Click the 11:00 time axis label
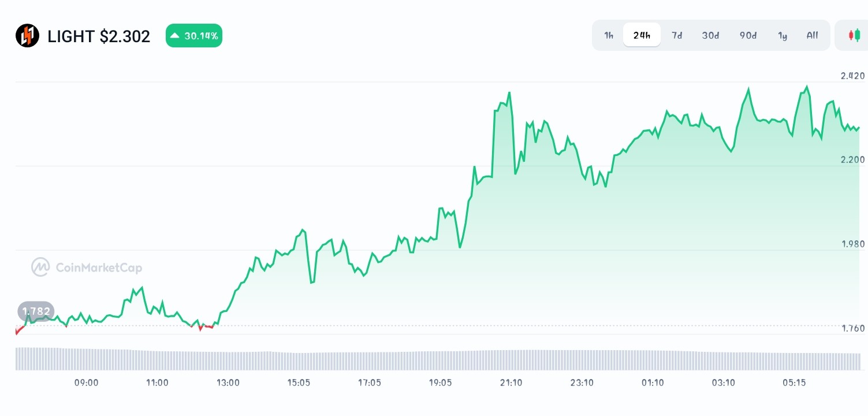The height and width of the screenshot is (416, 868). coord(157,382)
